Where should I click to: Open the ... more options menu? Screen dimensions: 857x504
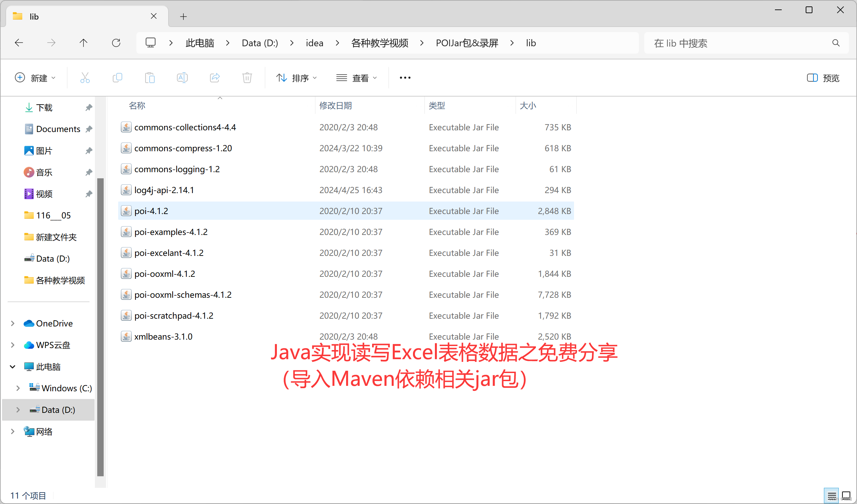(405, 78)
